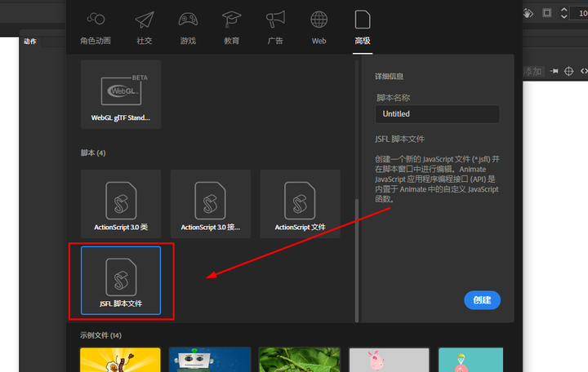Image resolution: width=588 pixels, height=372 pixels.
Task: Pick the WebGL glTF Standard preset
Action: click(121, 95)
